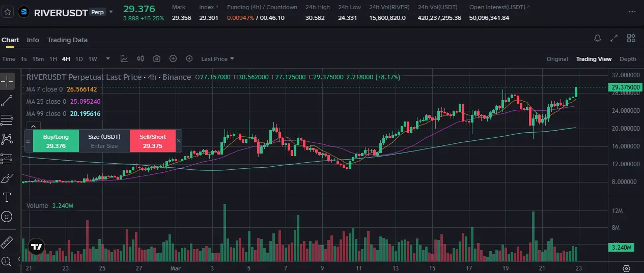Select the crosshair cursor tool
This screenshot has width=644, height=273.
point(7,80)
